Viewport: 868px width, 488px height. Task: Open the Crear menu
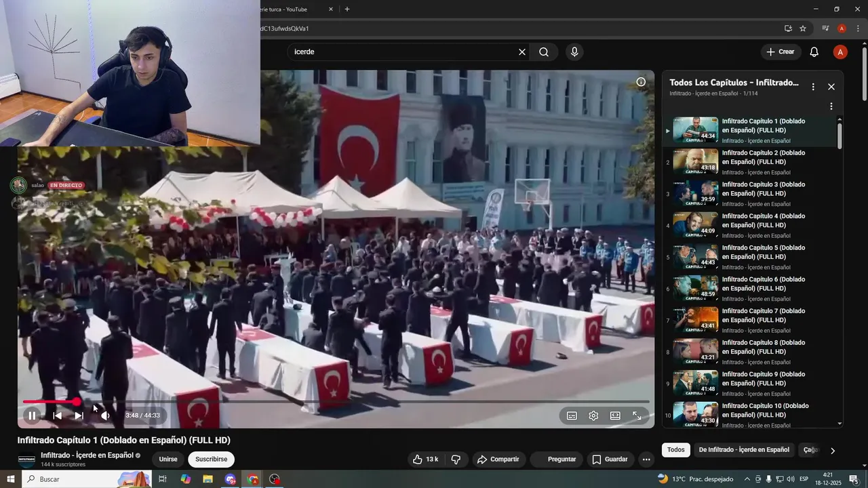[x=781, y=52]
